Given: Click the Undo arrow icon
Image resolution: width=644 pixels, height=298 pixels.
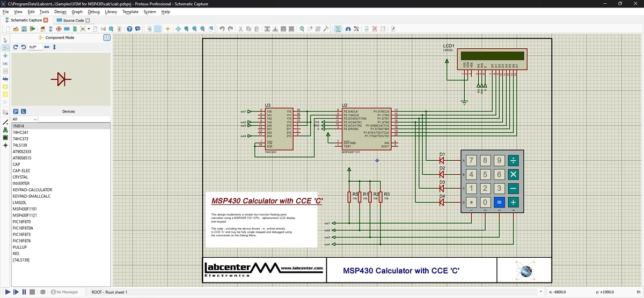Looking at the screenshot, I should 222,28.
